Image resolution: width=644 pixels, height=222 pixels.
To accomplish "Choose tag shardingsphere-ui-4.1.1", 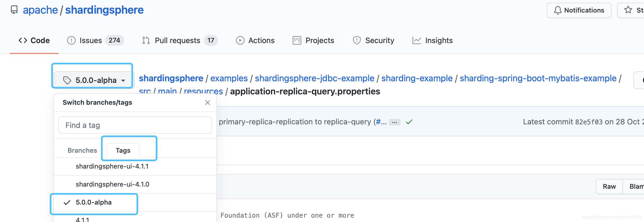I will (x=135, y=166).
